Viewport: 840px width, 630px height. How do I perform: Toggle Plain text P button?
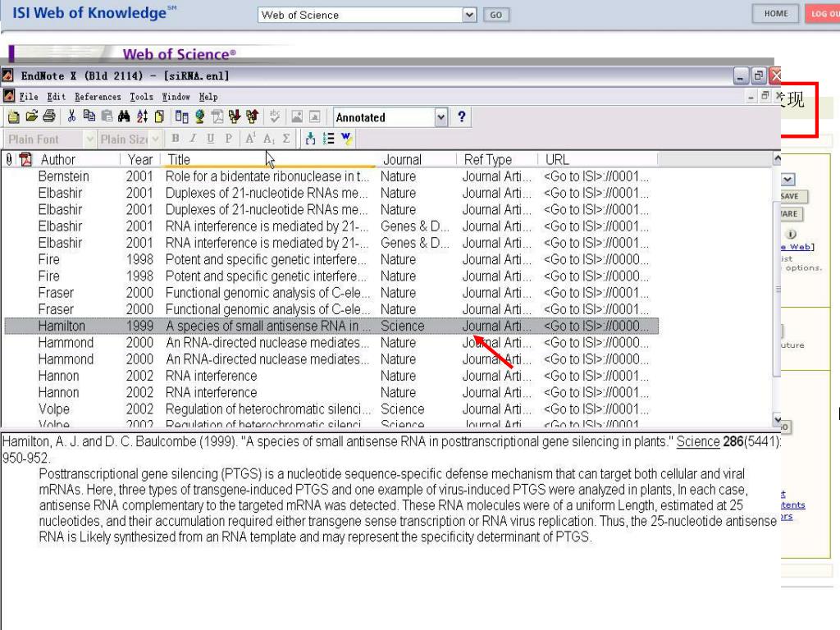(x=229, y=139)
